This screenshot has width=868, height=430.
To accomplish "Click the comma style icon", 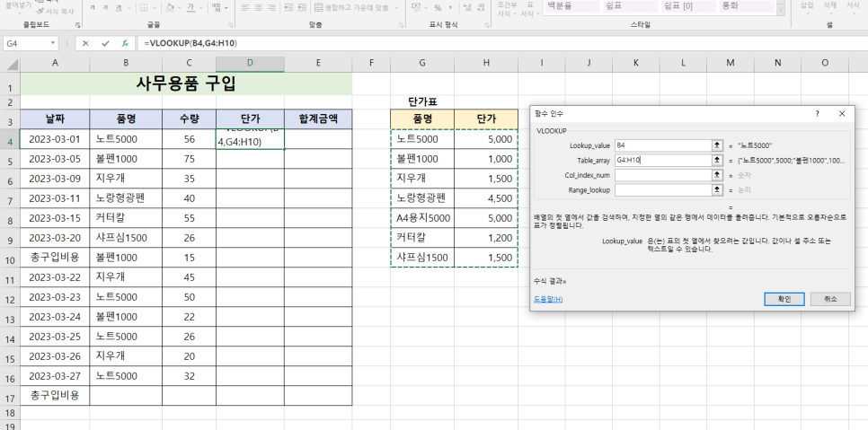I will (x=450, y=8).
